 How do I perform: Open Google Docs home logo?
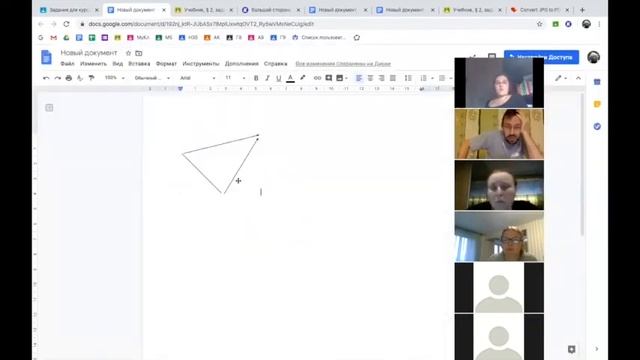coord(46,57)
